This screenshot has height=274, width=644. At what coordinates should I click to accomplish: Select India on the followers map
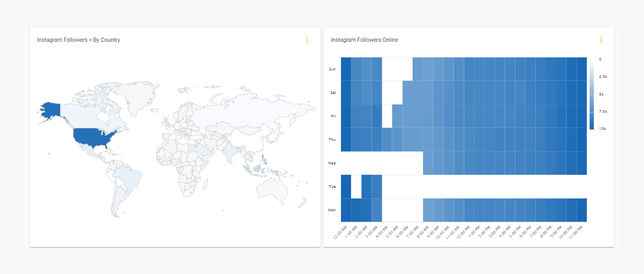tap(228, 152)
